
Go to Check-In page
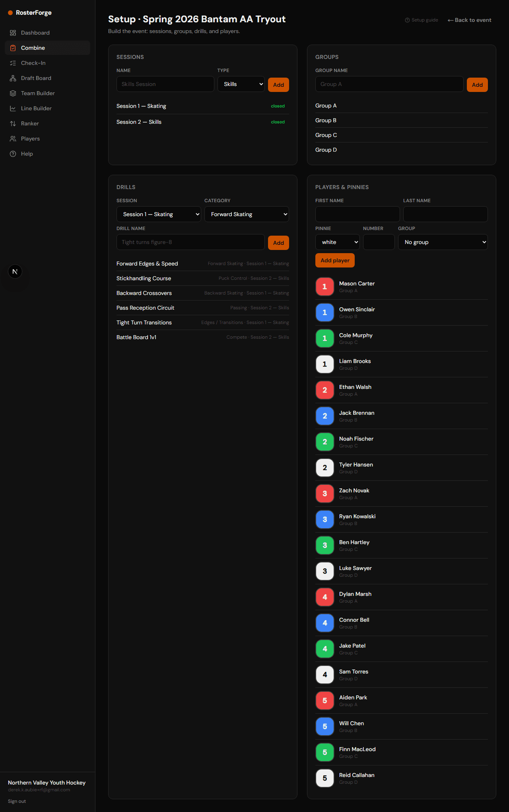tap(47, 63)
